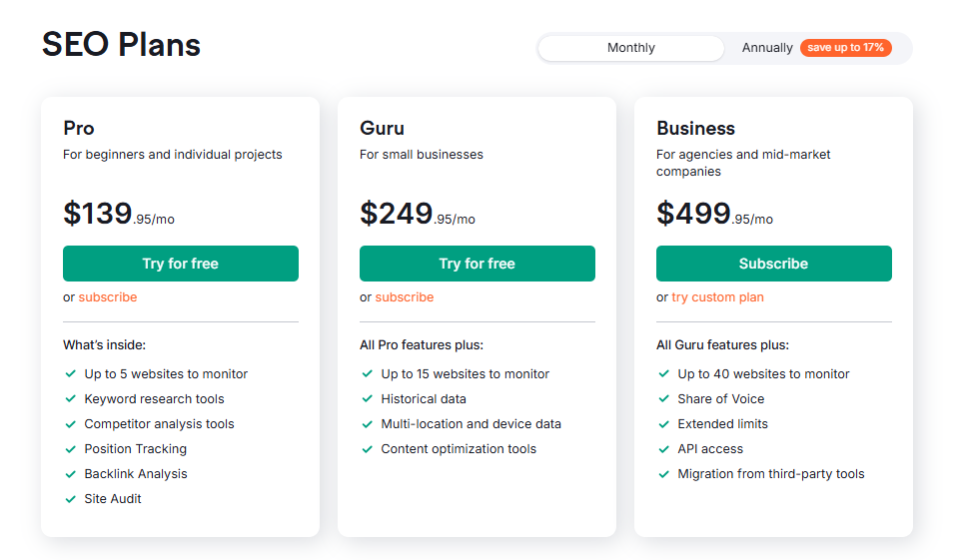Screen dimensions: 960x560
Task: Click the Guru plan title
Action: coord(382,129)
